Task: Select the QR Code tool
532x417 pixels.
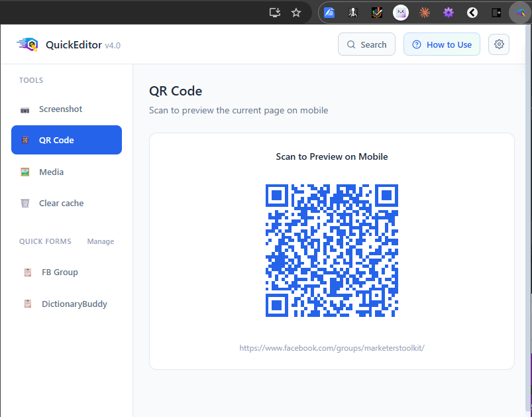Action: [x=66, y=140]
